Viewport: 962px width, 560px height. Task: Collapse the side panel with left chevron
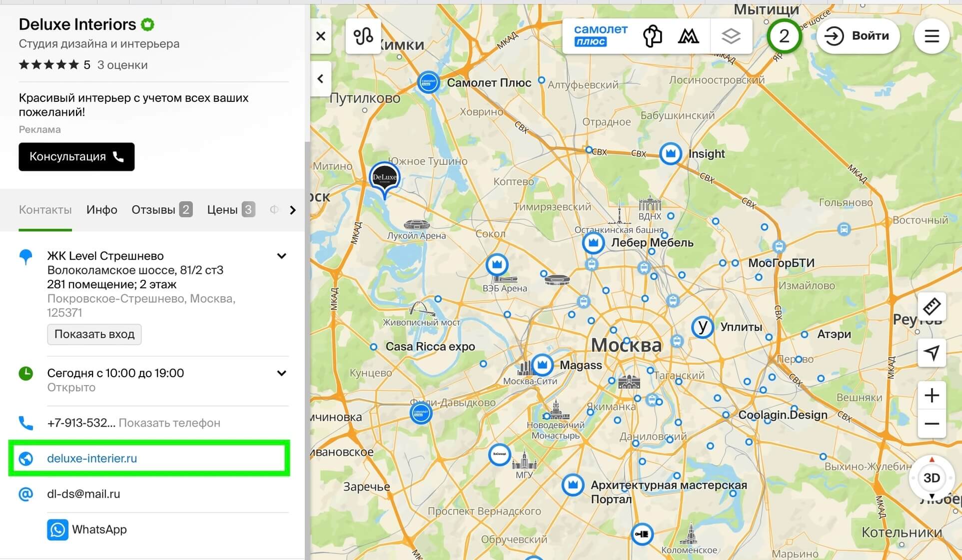click(x=320, y=78)
